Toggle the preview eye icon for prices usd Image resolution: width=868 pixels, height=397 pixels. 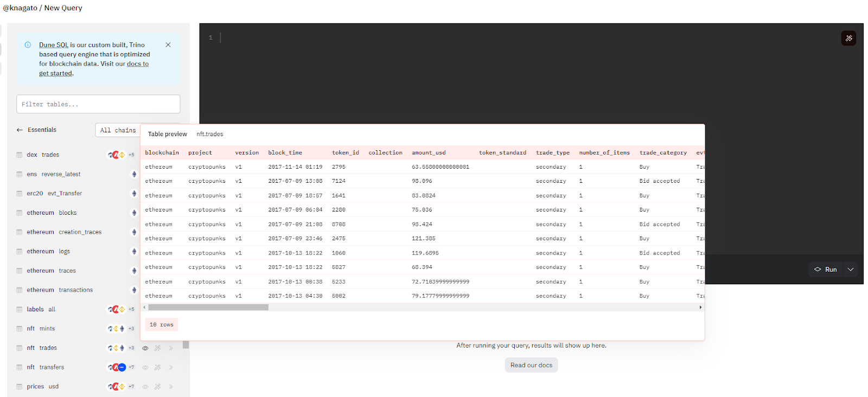pyautogui.click(x=145, y=387)
